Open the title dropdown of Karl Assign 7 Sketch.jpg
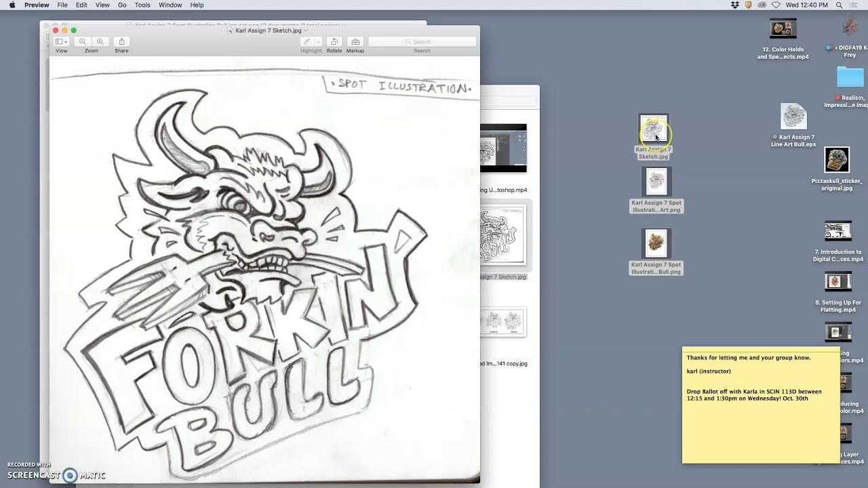Screen dimensions: 868x488 306,30
